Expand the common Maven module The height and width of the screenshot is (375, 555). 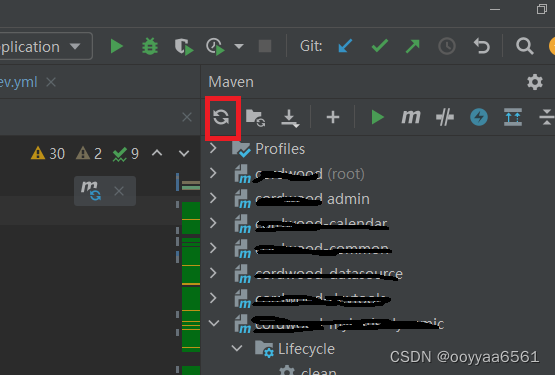(213, 248)
